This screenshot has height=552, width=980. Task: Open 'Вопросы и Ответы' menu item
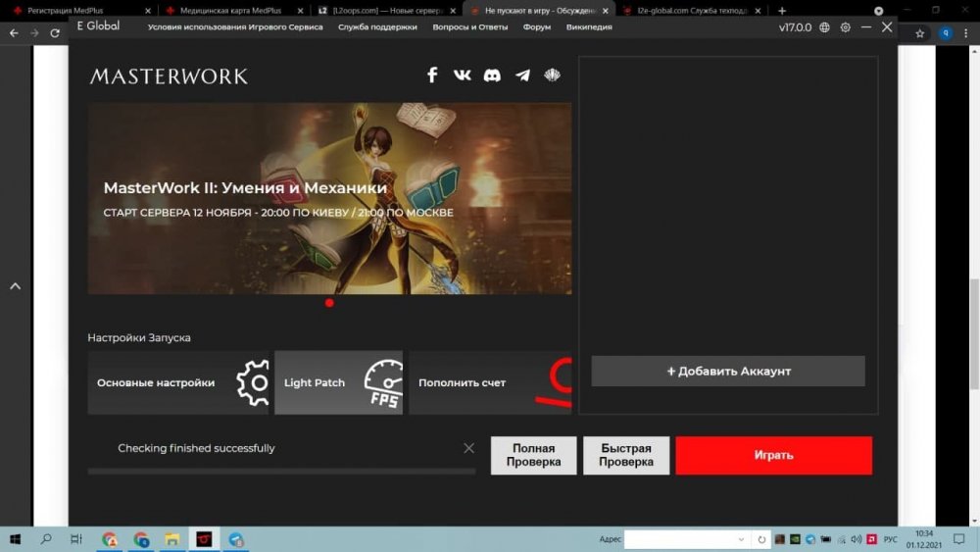(x=470, y=27)
